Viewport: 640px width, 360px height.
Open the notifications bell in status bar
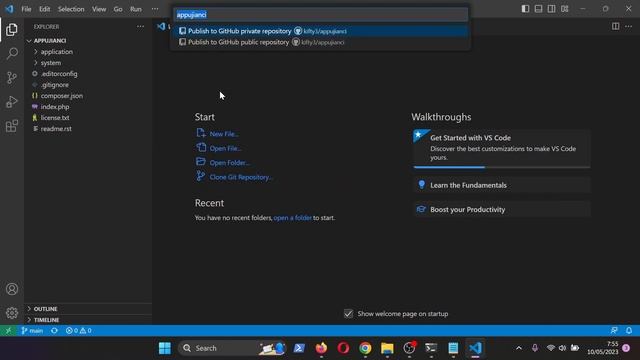[x=629, y=331]
